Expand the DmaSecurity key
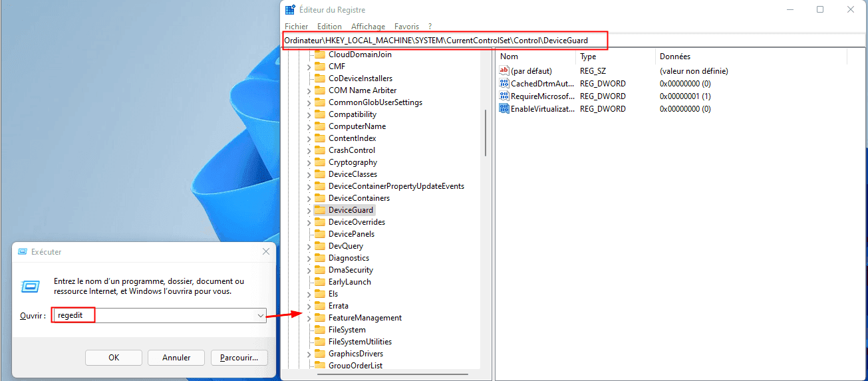 [x=309, y=270]
